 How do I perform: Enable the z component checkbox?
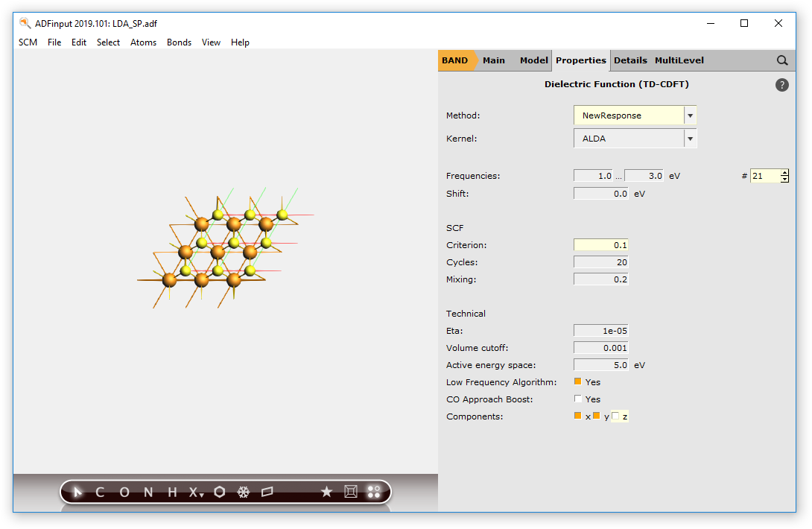(615, 416)
